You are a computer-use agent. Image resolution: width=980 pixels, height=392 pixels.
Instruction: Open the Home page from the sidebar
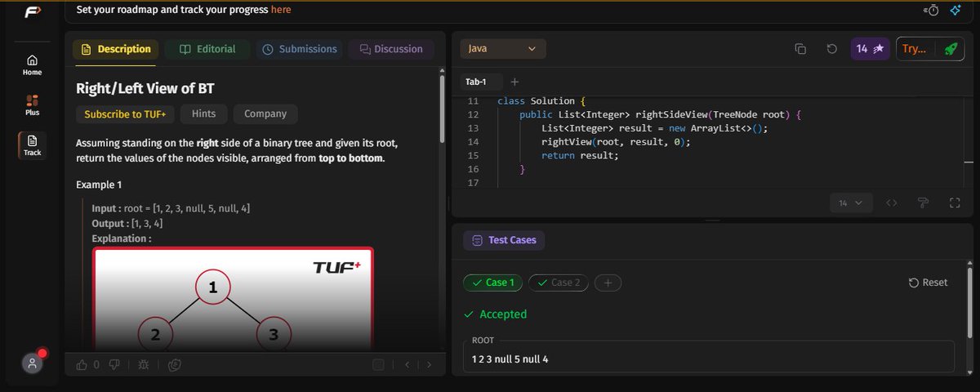pos(32,65)
